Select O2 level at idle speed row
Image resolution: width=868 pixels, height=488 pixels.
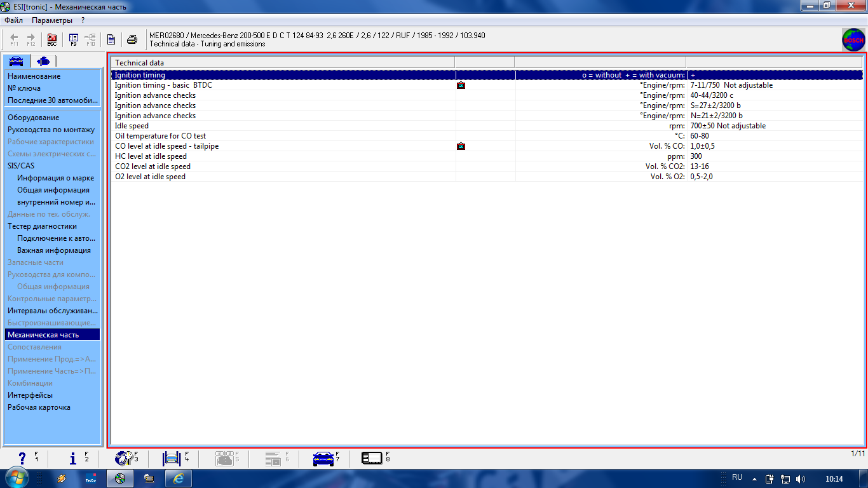tap(487, 177)
